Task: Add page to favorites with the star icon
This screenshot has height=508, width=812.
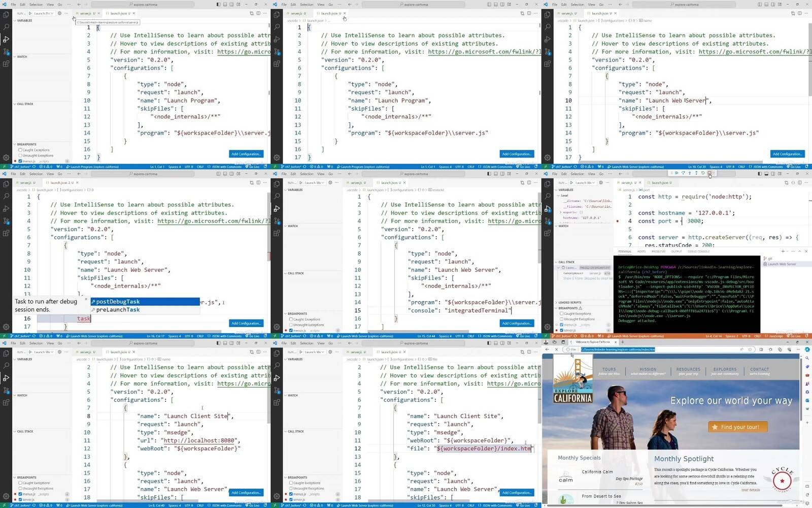Action: pos(750,350)
